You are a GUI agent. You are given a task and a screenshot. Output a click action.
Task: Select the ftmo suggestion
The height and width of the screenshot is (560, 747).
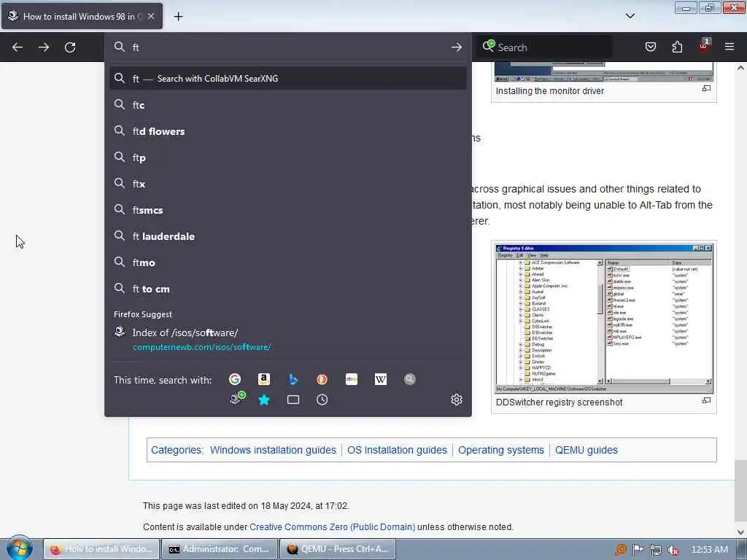(x=287, y=262)
